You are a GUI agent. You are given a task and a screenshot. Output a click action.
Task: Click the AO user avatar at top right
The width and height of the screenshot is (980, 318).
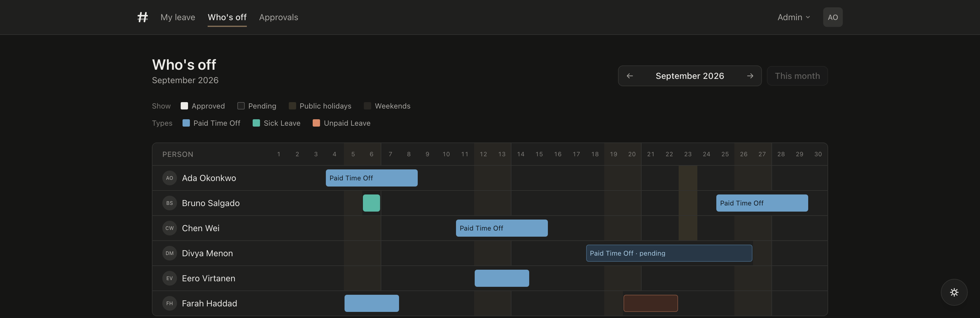[x=833, y=17]
